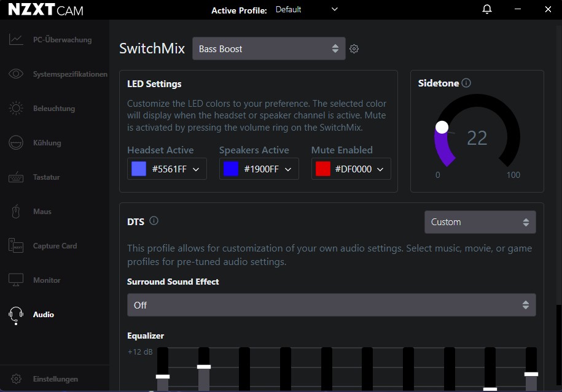This screenshot has height=392, width=562.
Task: Open Einstellungen settings label
Action: (55, 379)
